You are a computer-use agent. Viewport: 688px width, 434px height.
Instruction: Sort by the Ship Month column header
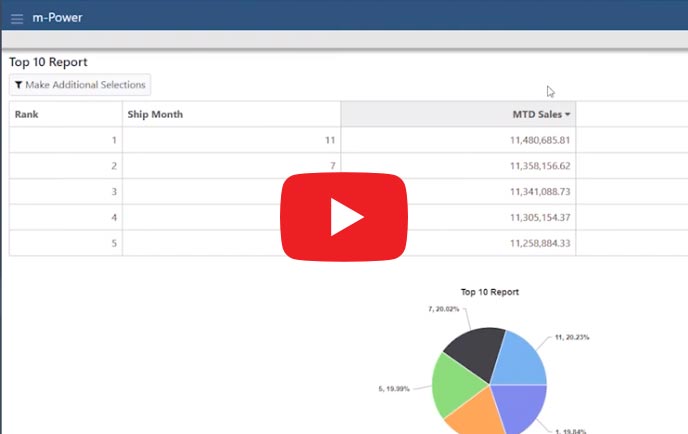155,114
